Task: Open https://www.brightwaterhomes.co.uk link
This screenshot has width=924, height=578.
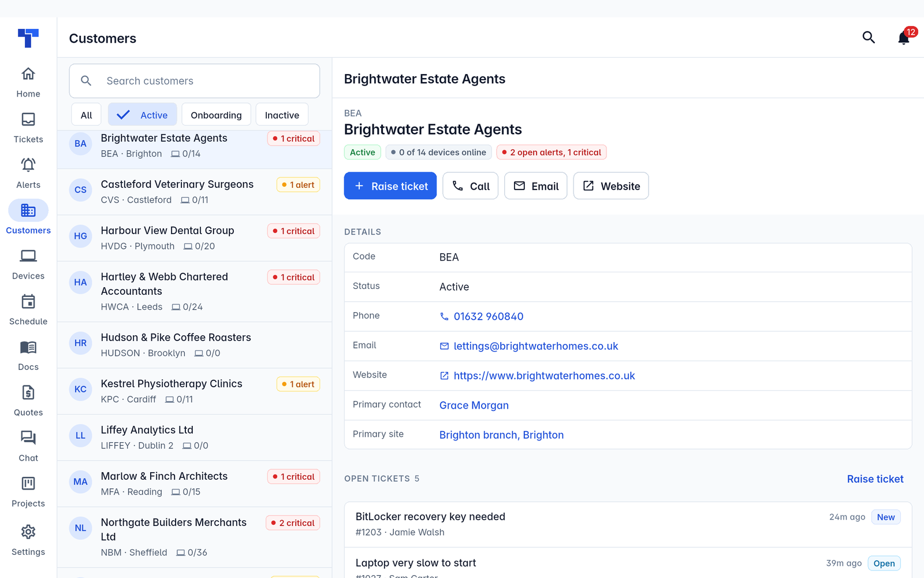Action: click(x=544, y=376)
